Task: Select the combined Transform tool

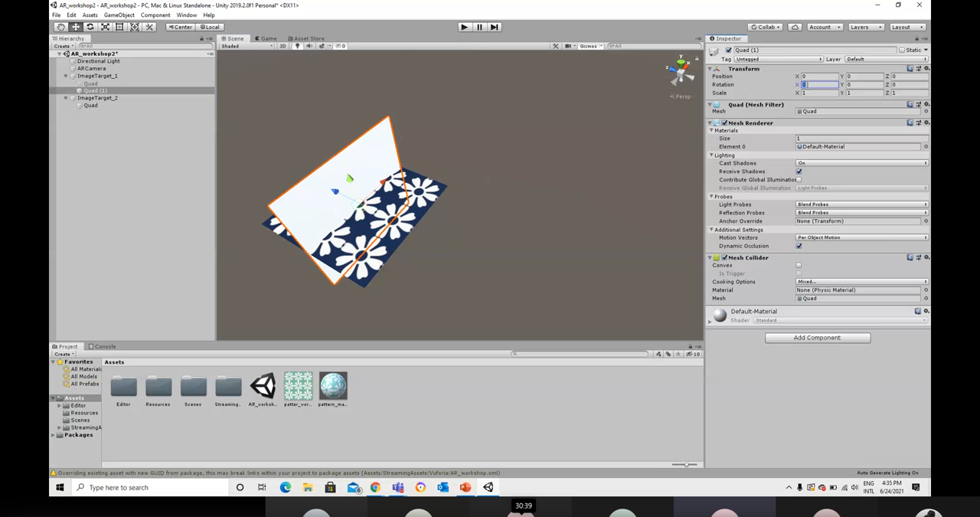Action: (135, 27)
